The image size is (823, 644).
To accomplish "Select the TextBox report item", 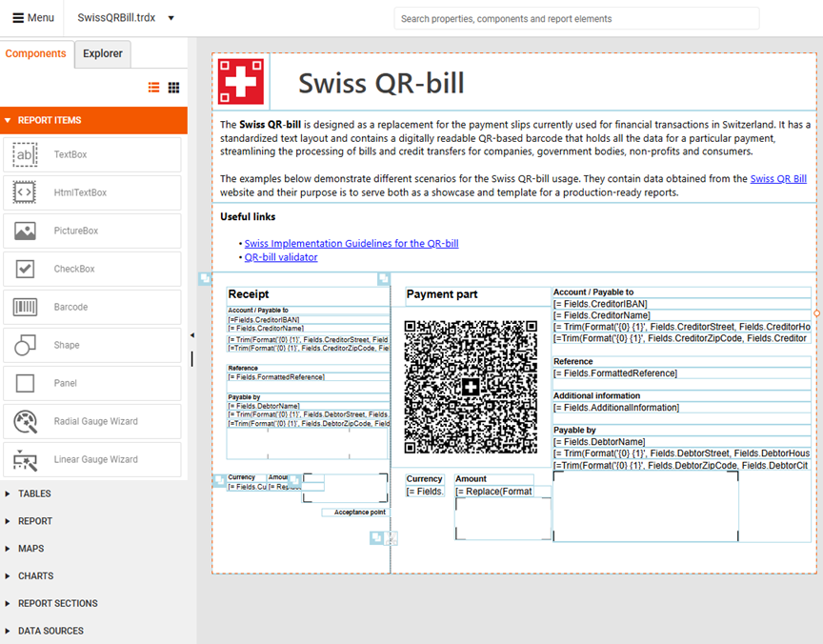I will coord(91,154).
